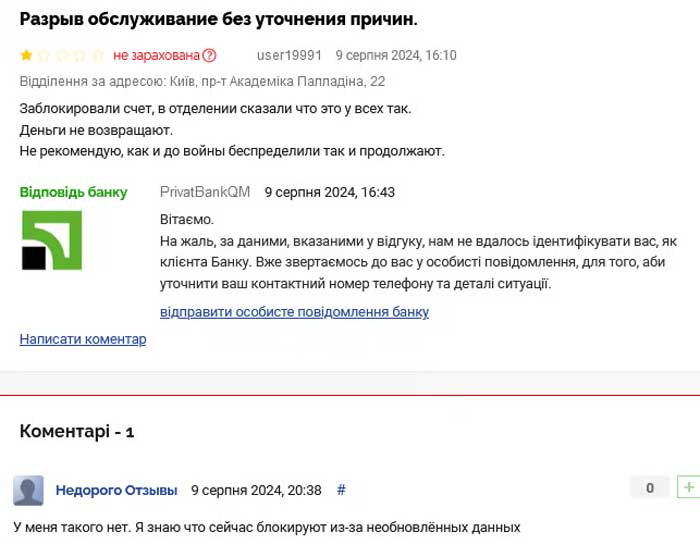Click Написати коментар link
This screenshot has height=557, width=700.
coord(83,339)
